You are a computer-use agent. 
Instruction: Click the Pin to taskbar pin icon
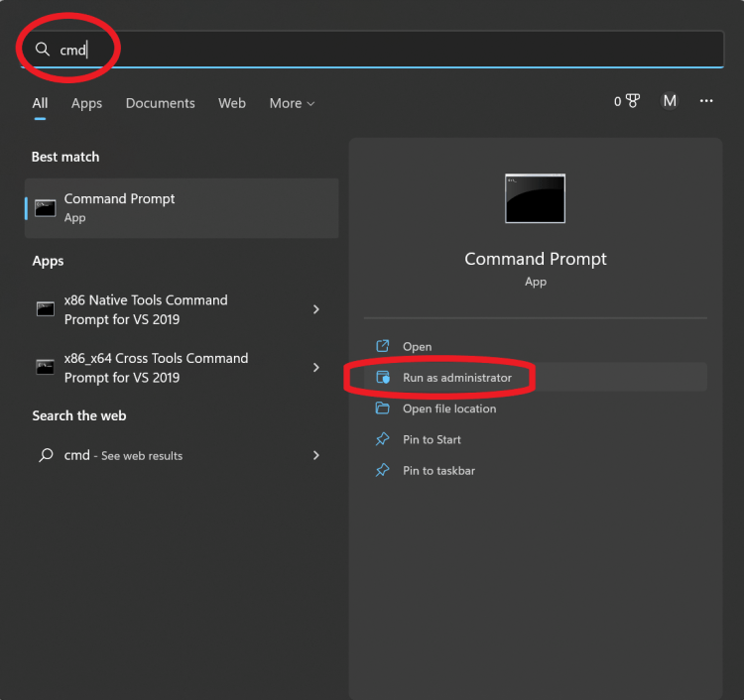(x=383, y=470)
